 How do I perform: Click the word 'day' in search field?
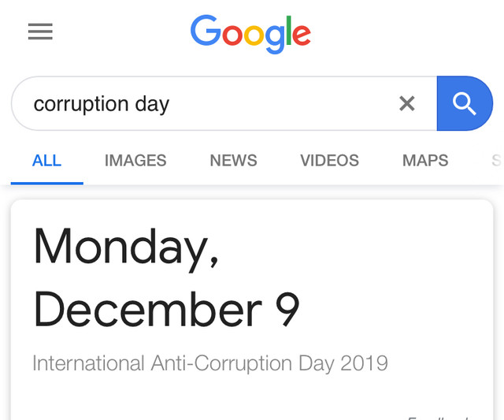point(152,105)
